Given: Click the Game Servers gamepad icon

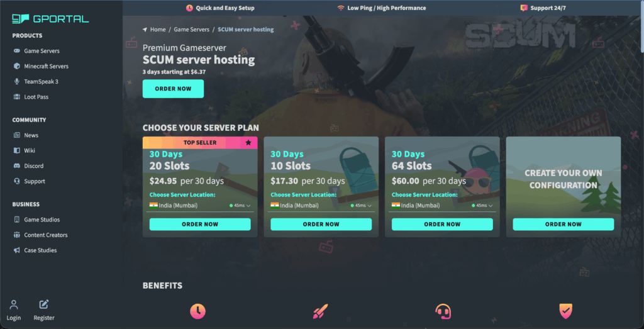Looking at the screenshot, I should click(16, 51).
